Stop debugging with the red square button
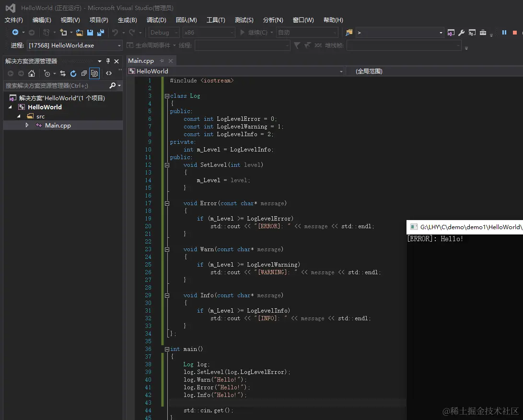This screenshot has width=523, height=420. [x=515, y=33]
